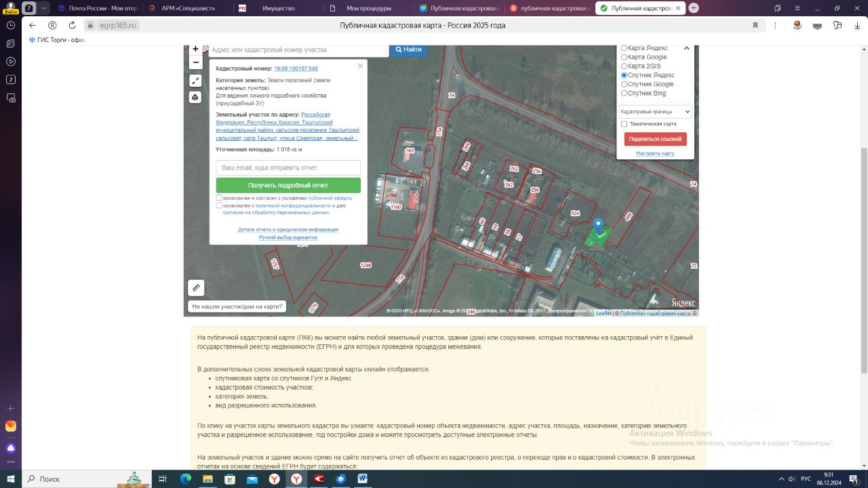Open Кадастровые границы dropdown

655,112
